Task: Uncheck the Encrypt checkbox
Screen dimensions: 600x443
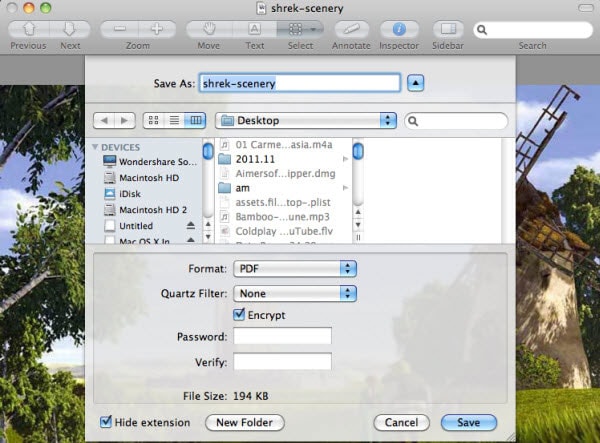Action: [x=239, y=314]
